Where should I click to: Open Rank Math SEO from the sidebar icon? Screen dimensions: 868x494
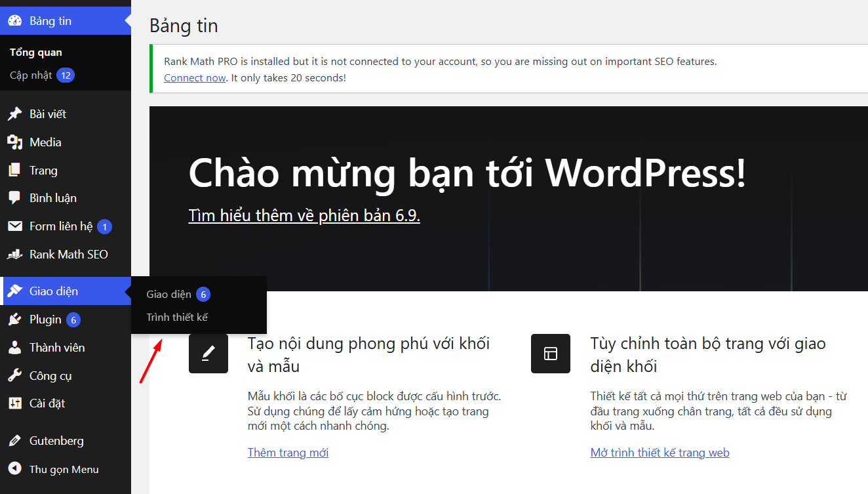(x=16, y=254)
